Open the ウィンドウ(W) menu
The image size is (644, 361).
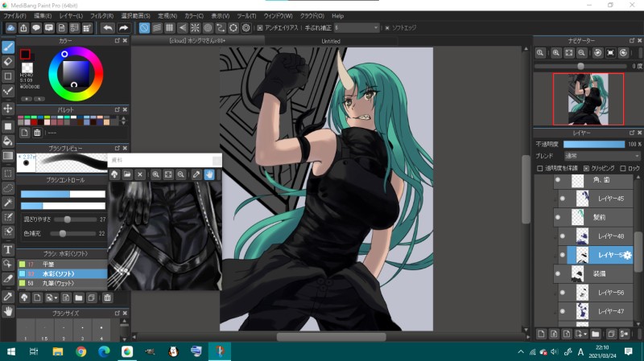[x=278, y=16]
